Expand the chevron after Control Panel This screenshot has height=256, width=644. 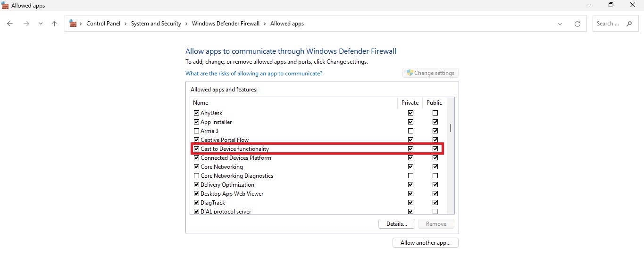pos(126,24)
